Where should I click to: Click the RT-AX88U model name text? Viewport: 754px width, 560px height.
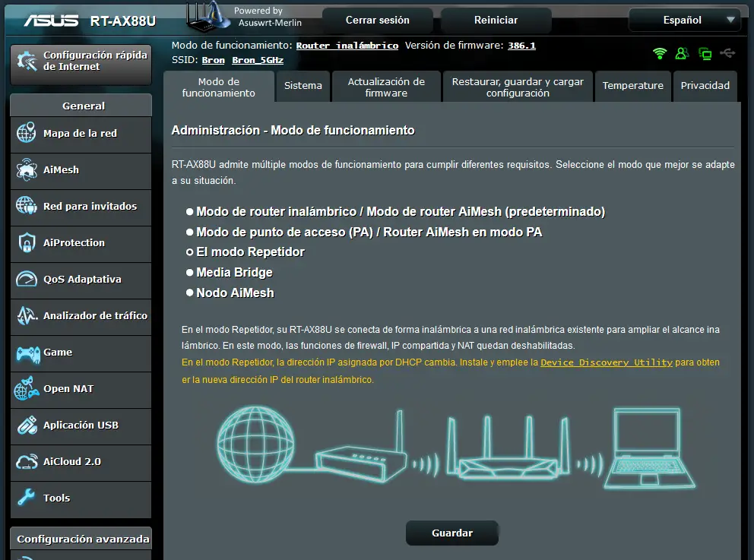pyautogui.click(x=123, y=21)
